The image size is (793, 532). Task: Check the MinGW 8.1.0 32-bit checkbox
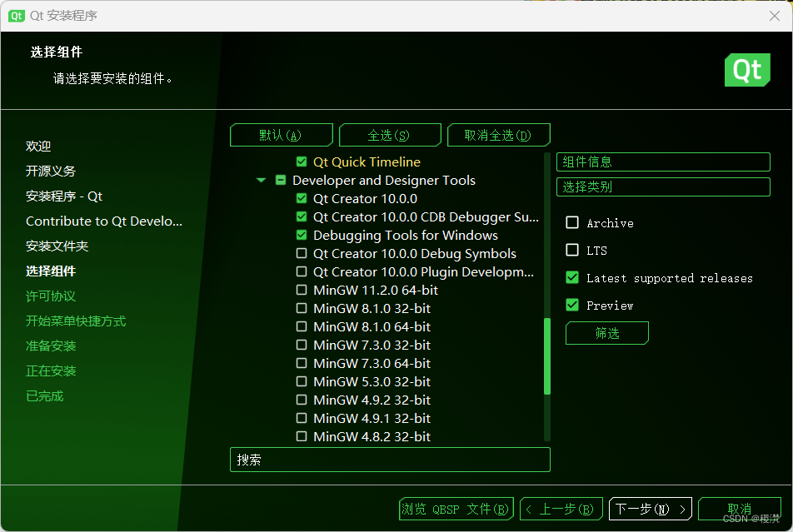302,308
